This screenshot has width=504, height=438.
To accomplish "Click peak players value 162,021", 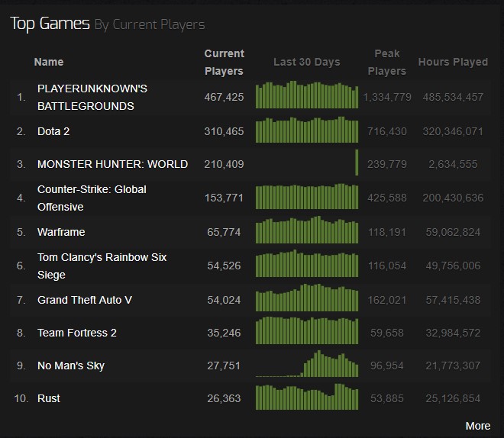I will (387, 300).
